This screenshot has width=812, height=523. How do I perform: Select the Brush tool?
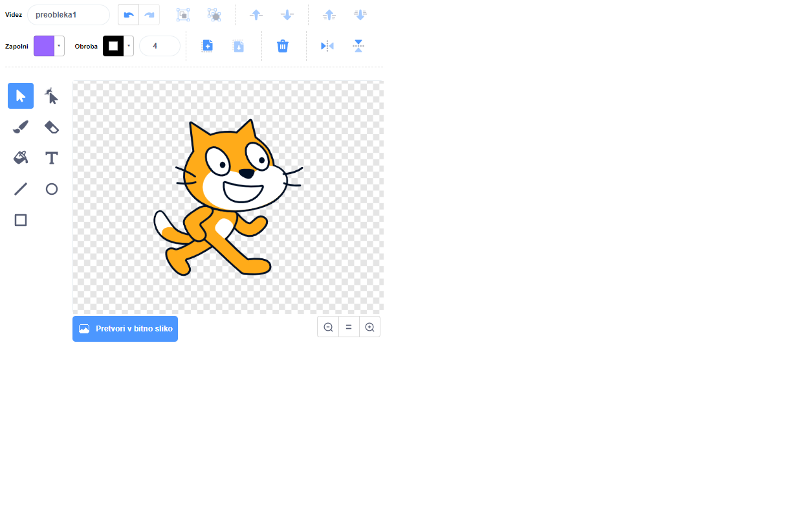(x=20, y=127)
